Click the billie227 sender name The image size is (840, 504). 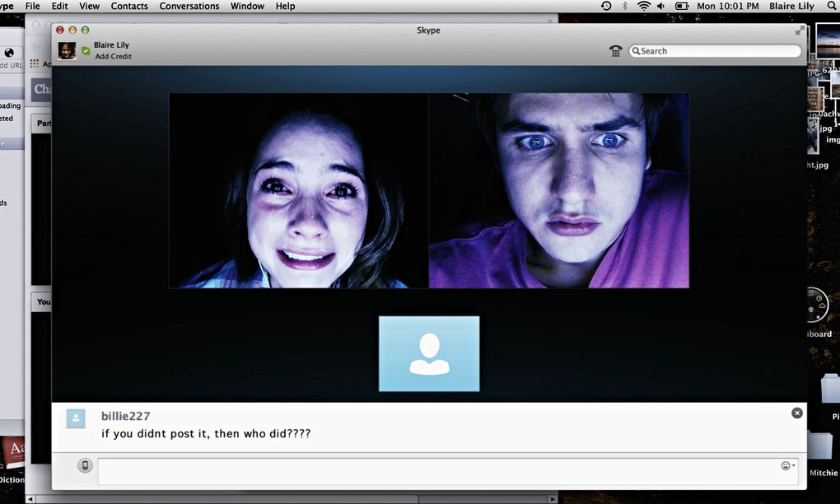[125, 416]
